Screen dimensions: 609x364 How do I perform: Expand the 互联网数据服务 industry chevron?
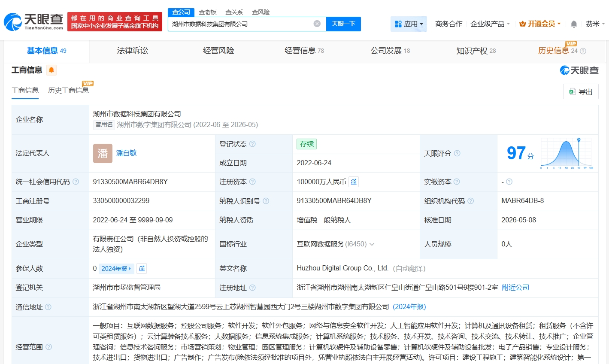372,244
